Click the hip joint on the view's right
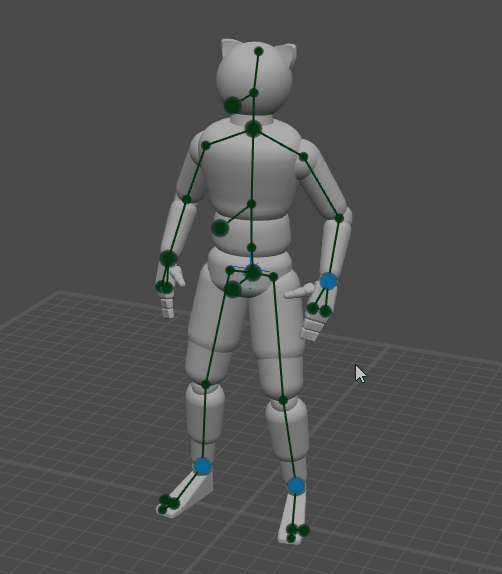 (x=273, y=277)
